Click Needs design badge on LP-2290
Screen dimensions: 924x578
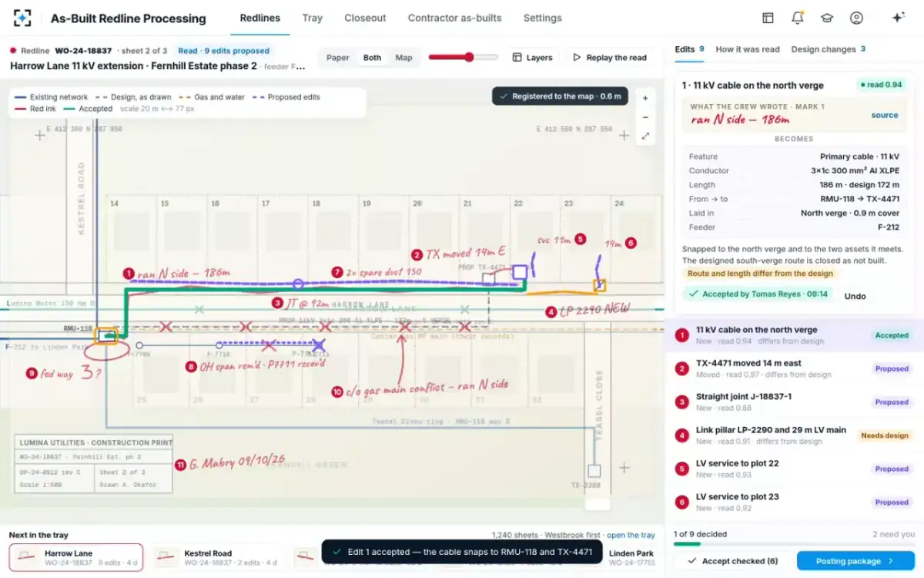(x=885, y=435)
